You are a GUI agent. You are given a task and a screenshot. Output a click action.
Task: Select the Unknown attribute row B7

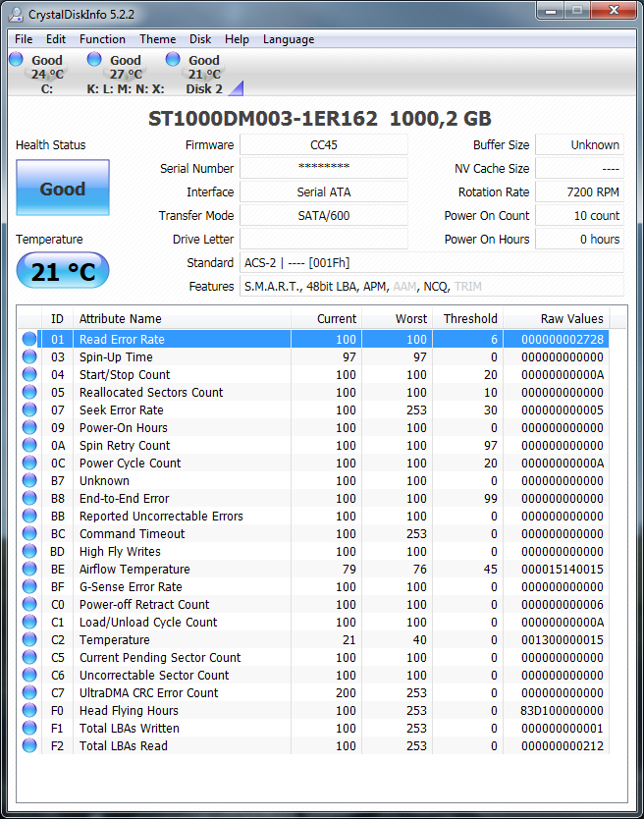[x=313, y=481]
